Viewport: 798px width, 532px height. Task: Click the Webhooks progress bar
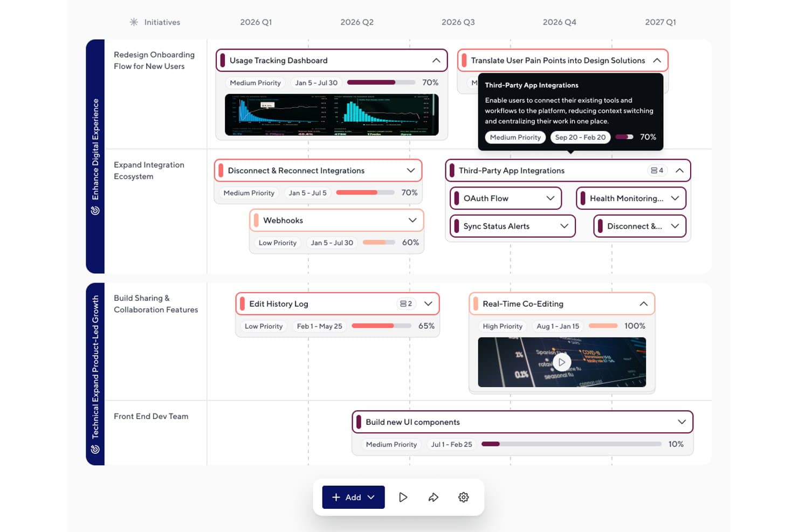[379, 243]
